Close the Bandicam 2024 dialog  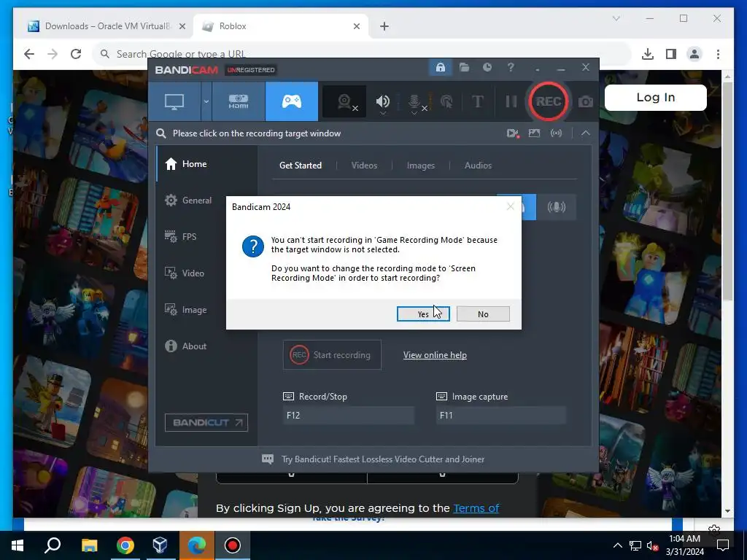point(510,206)
